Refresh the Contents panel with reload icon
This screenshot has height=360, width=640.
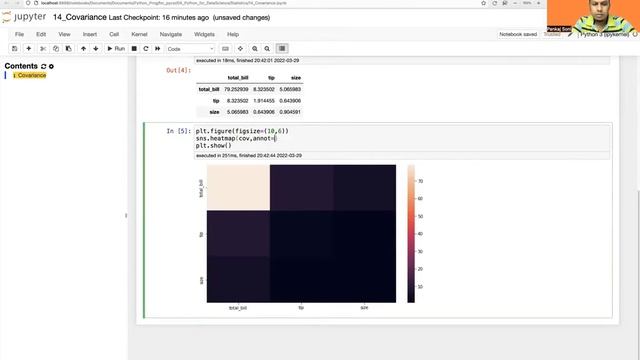(x=43, y=66)
